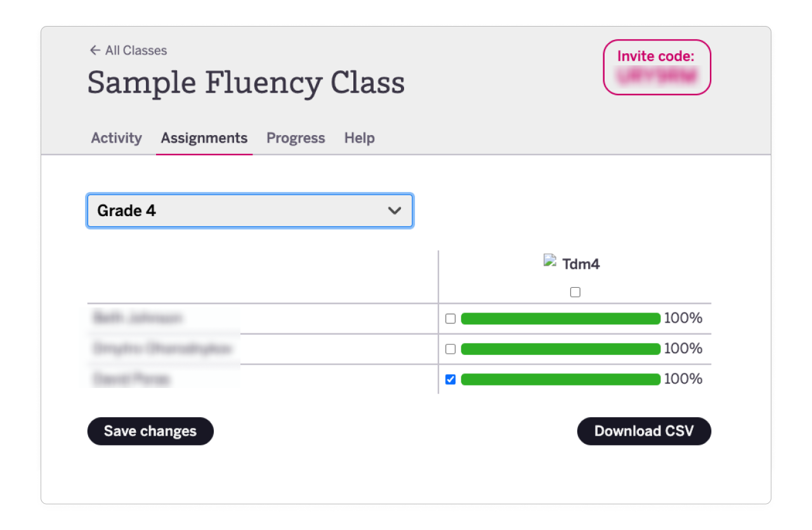Click the back arrow icon beside All Classes

pos(94,50)
